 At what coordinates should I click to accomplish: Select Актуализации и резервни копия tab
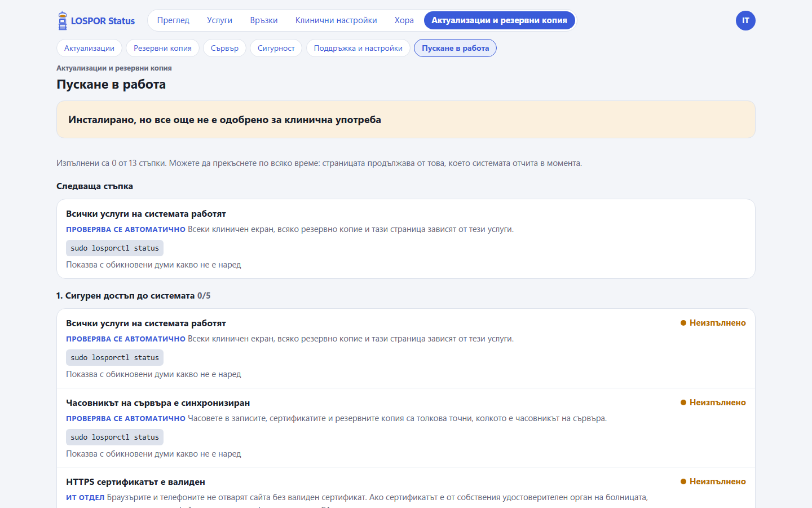(x=500, y=20)
